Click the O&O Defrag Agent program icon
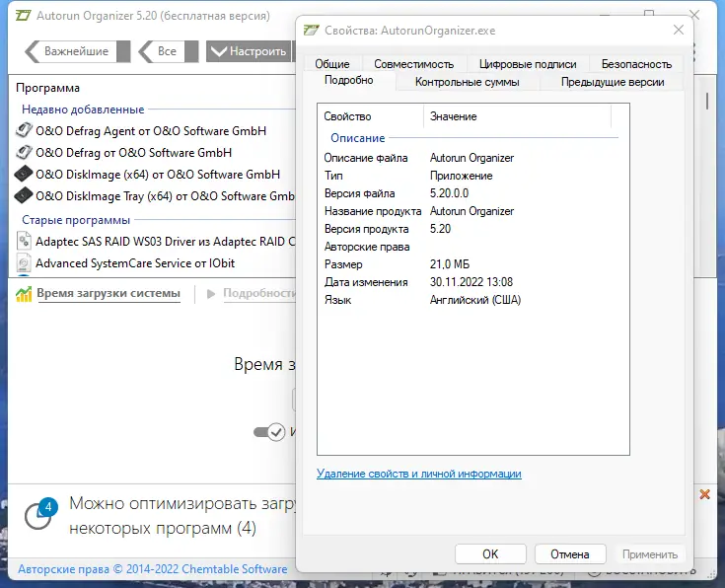The width and height of the screenshot is (725, 588). (x=24, y=130)
